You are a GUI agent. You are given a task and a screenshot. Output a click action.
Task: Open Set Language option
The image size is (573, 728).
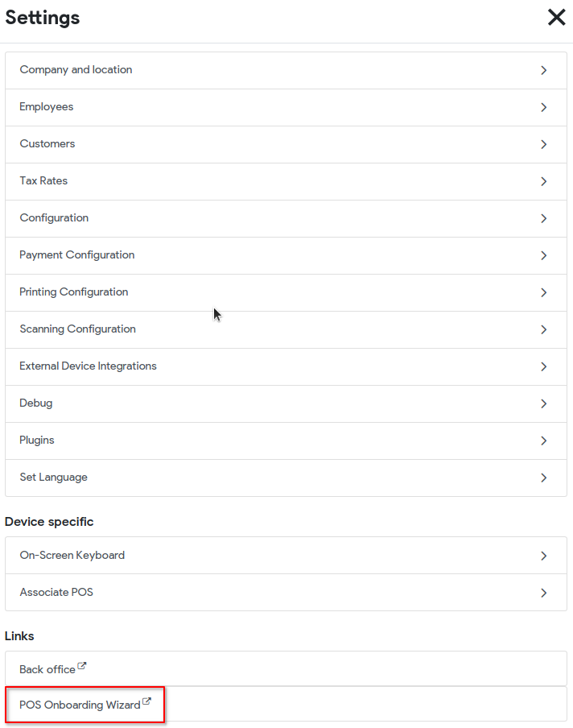(x=286, y=478)
